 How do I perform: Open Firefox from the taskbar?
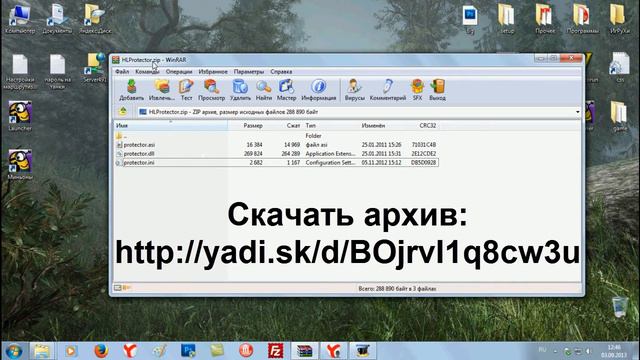tap(101, 351)
